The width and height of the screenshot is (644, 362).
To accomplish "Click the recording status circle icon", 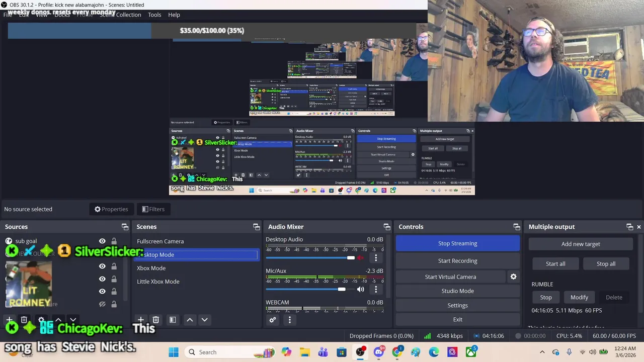I will coord(518,336).
